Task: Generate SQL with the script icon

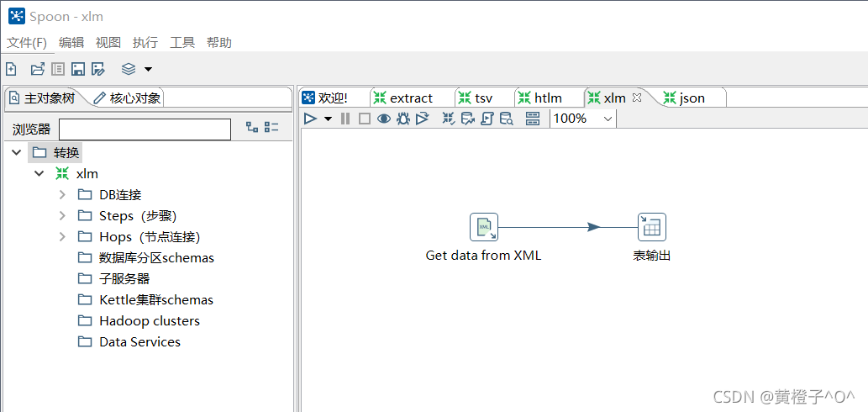Action: click(x=487, y=119)
